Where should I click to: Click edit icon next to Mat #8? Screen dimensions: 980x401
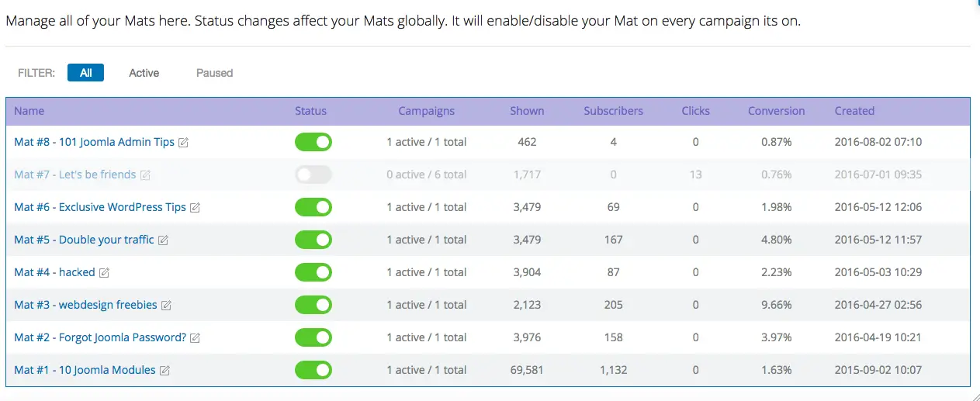tap(183, 143)
